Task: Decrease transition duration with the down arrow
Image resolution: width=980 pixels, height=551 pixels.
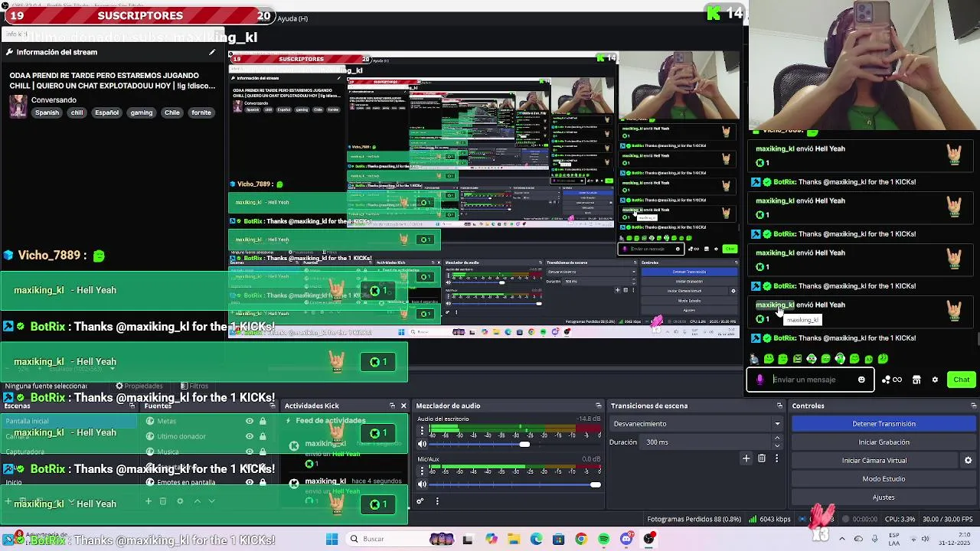Action: coord(777,445)
